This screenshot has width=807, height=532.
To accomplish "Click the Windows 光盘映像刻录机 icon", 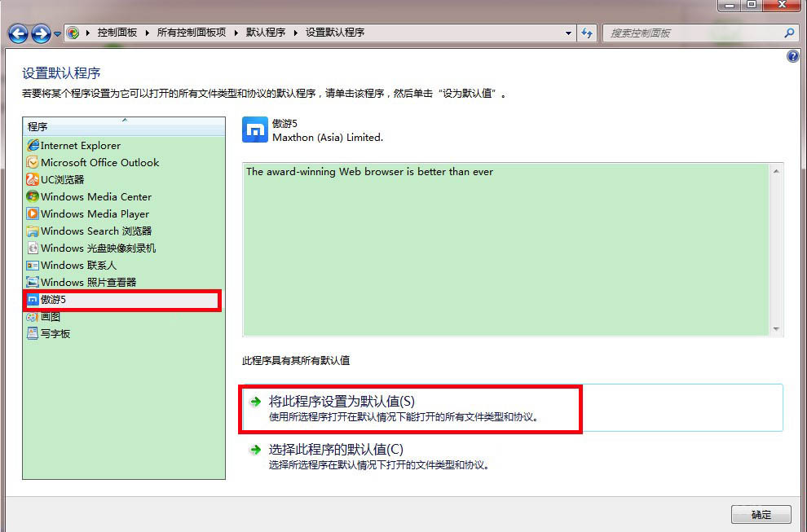I will point(33,248).
